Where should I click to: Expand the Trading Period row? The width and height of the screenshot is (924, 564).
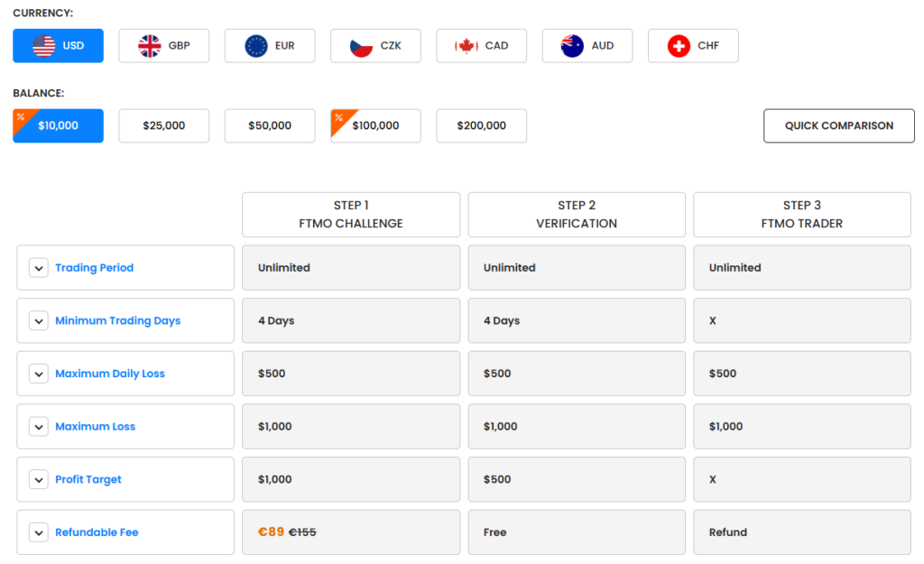[38, 267]
